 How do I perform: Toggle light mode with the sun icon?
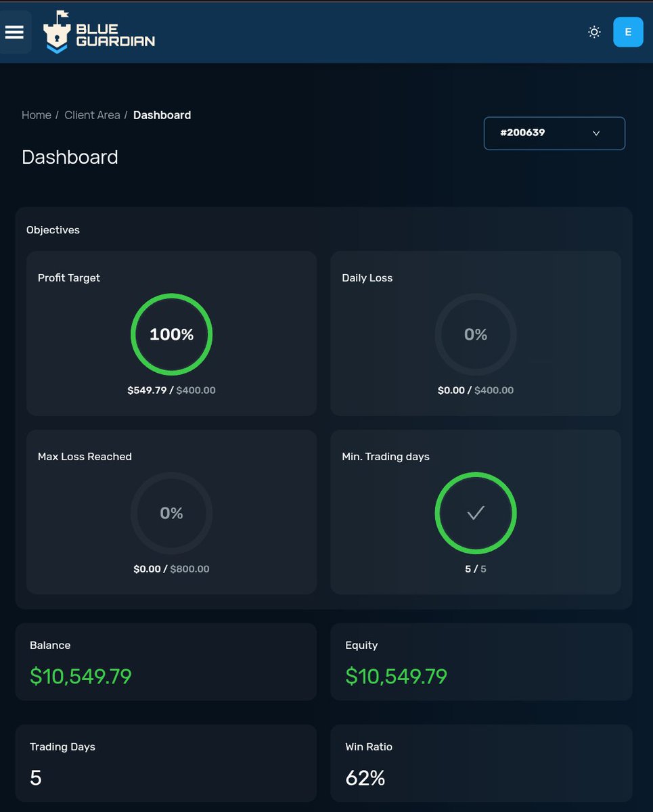(x=593, y=32)
